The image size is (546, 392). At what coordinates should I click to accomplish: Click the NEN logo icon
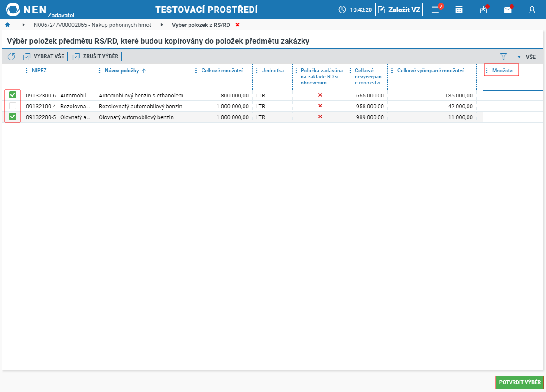coord(13,10)
